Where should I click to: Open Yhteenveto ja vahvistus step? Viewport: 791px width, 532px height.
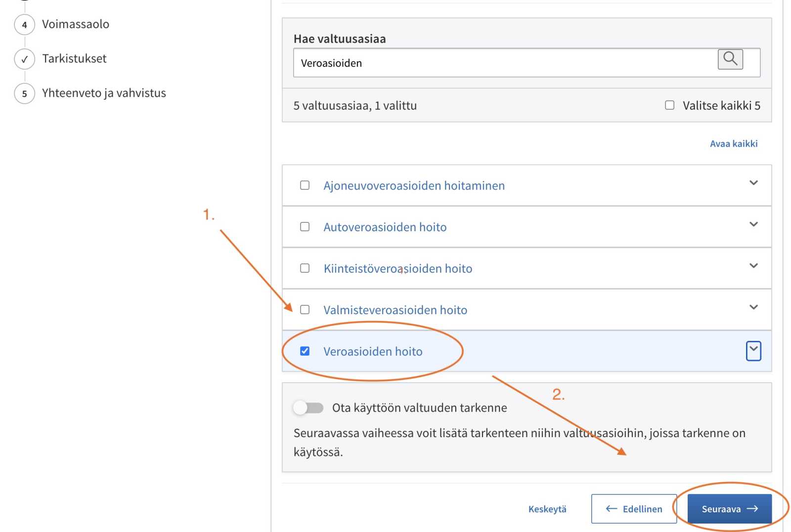coord(104,93)
